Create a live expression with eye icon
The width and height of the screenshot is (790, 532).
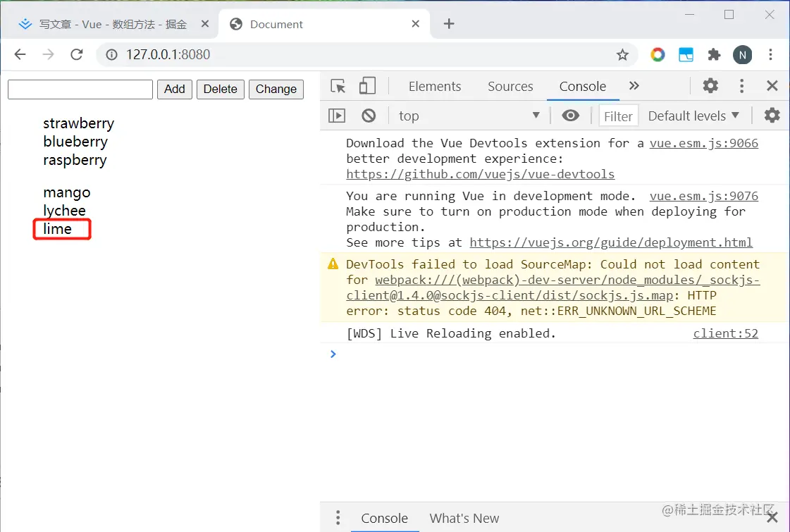pos(570,116)
